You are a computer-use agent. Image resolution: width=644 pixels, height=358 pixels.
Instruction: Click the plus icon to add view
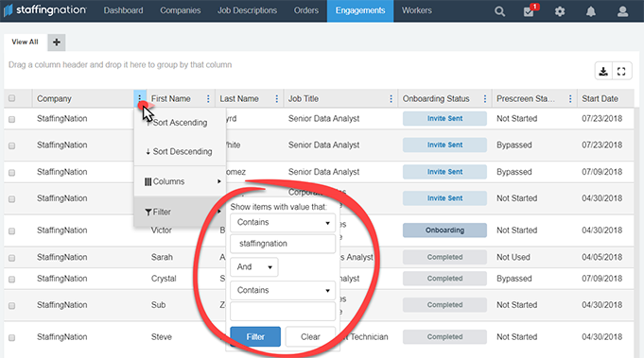tap(57, 43)
